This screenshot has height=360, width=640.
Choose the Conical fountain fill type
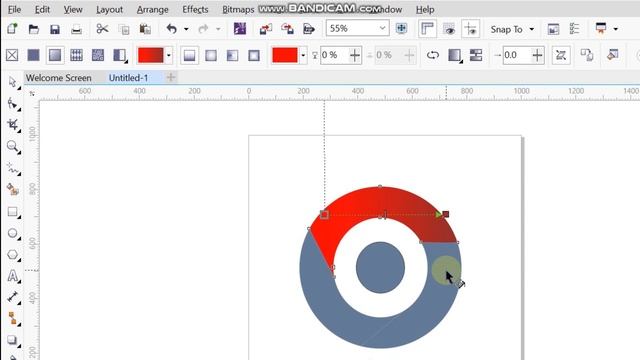[x=232, y=55]
